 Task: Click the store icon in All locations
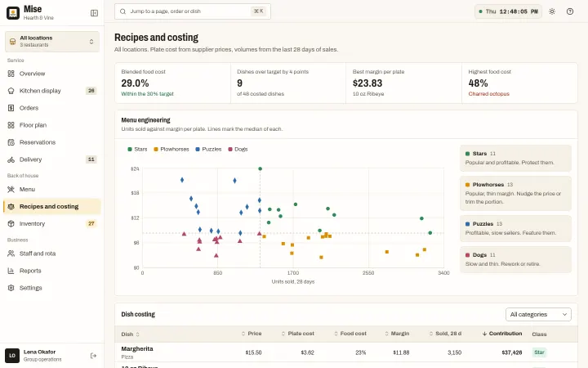click(12, 42)
